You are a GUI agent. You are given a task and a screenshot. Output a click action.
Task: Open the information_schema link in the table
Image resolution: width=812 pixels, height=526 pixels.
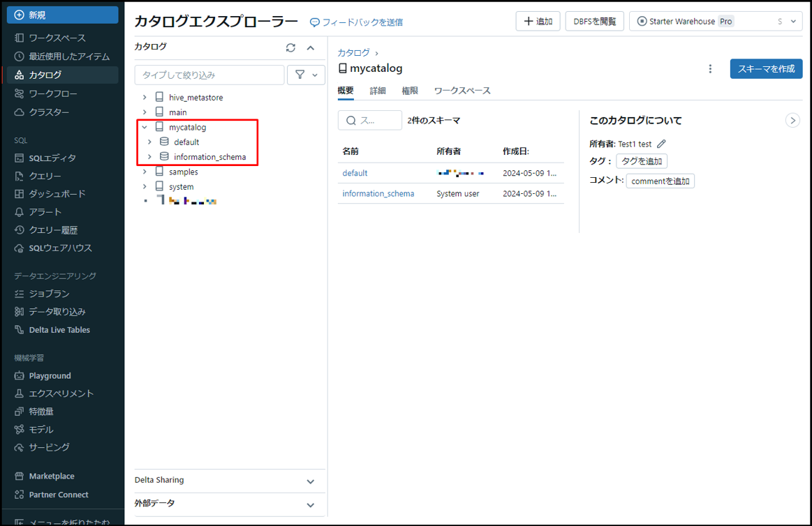click(x=378, y=193)
